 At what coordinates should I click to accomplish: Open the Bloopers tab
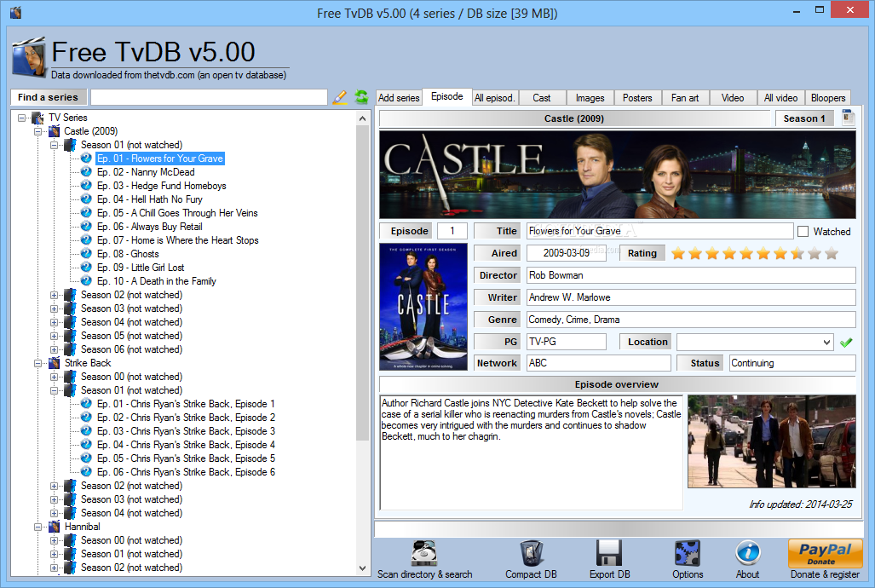point(828,98)
